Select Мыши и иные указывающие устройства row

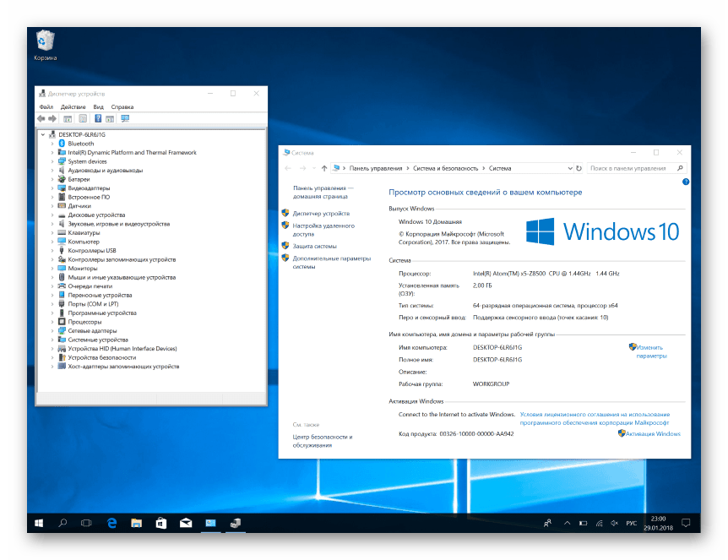click(x=122, y=277)
